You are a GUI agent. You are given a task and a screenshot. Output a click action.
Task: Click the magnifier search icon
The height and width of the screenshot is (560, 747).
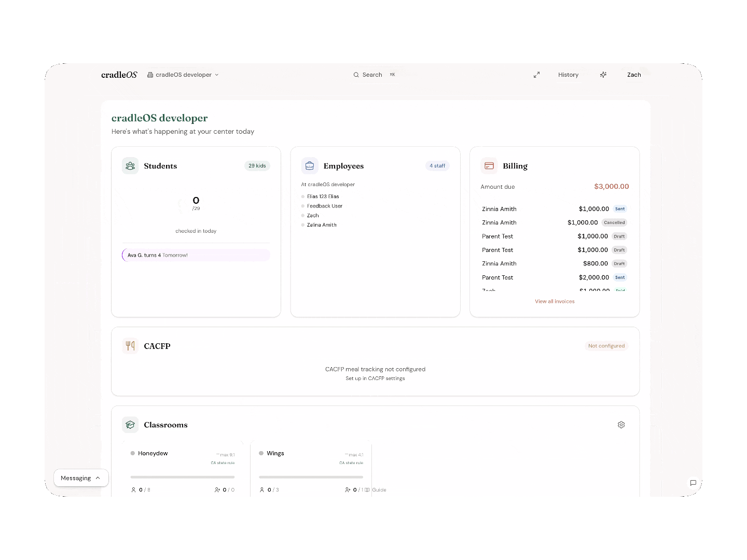click(x=356, y=75)
